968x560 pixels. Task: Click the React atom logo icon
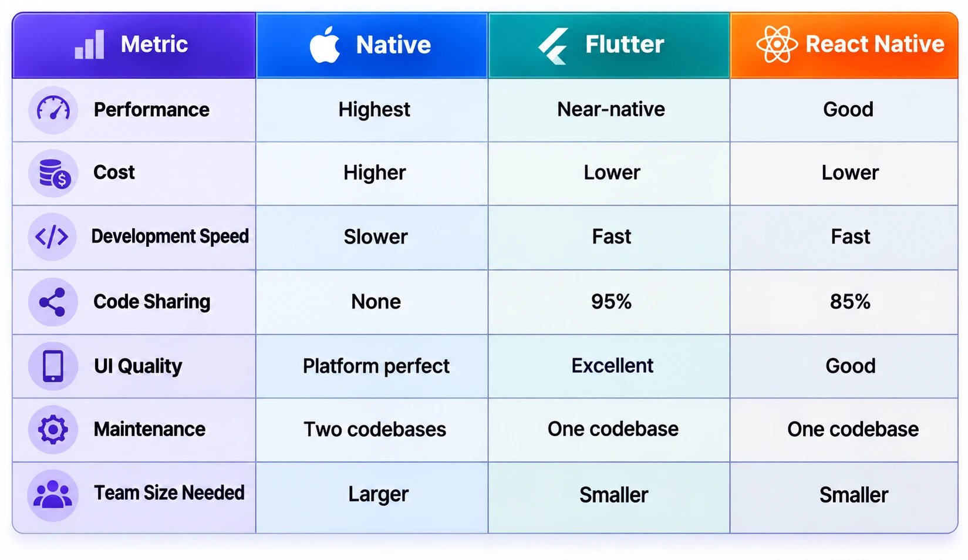777,44
